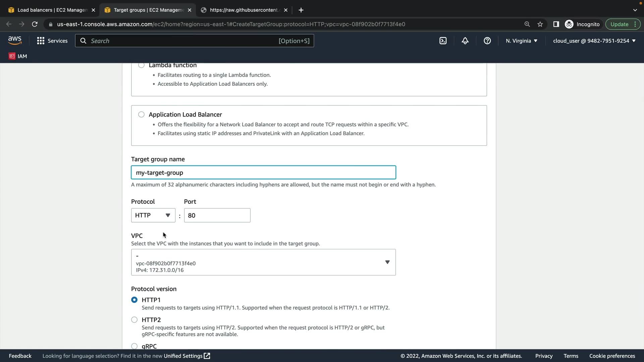
Task: Switch to Load balancers browser tab
Action: [x=52, y=10]
